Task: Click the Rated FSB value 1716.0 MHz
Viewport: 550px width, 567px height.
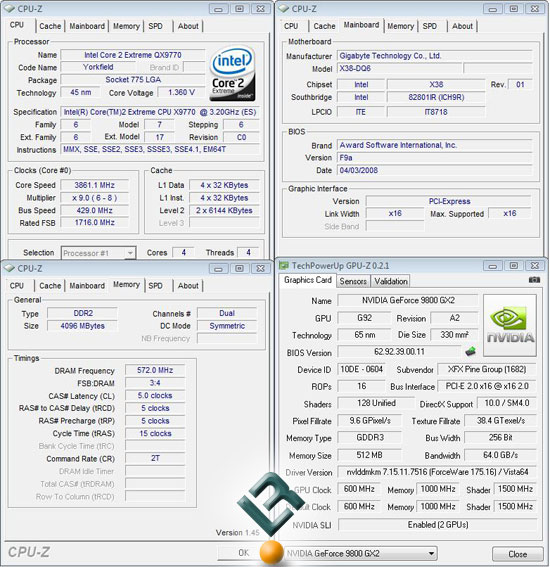Action: pos(94,222)
